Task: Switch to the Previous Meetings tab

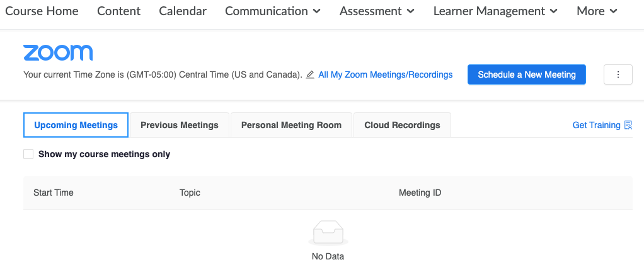Action: (179, 125)
